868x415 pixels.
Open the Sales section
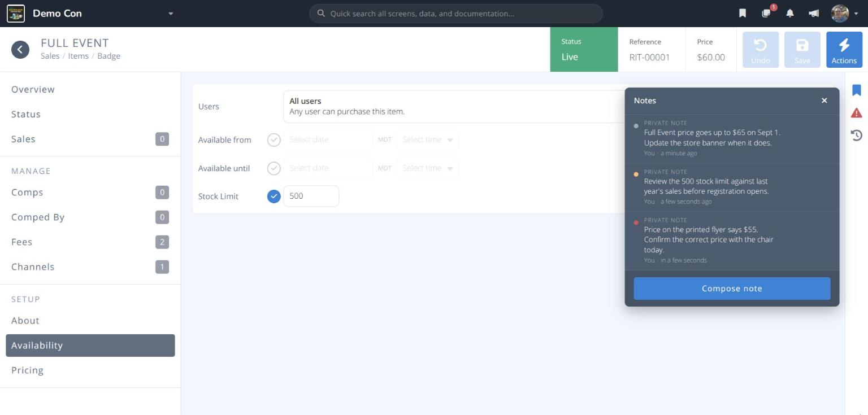point(90,139)
